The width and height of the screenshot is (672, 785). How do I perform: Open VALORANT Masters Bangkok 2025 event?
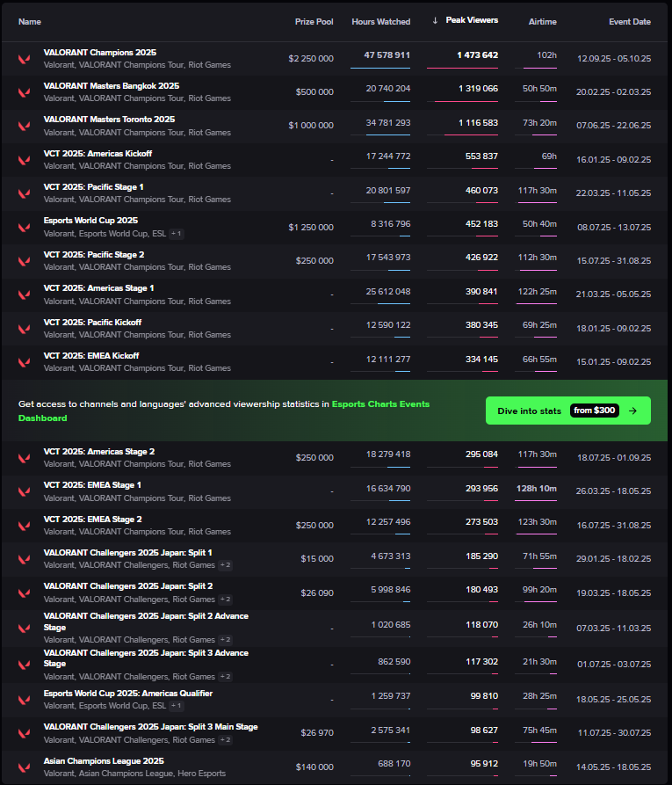(x=111, y=86)
